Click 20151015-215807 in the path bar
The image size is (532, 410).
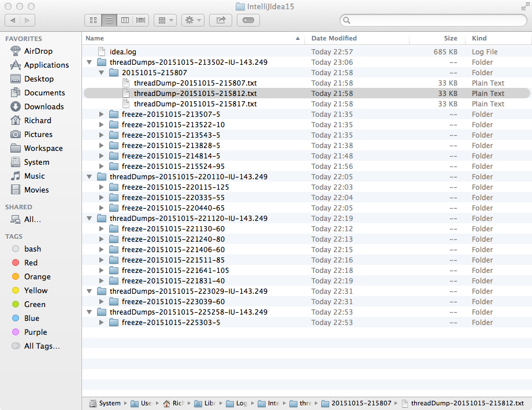(x=356, y=403)
